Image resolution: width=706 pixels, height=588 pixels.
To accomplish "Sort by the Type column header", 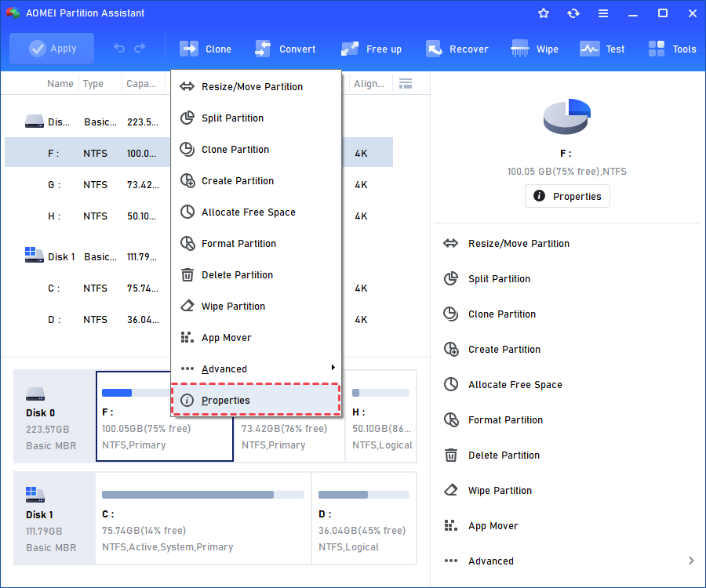I will point(93,84).
